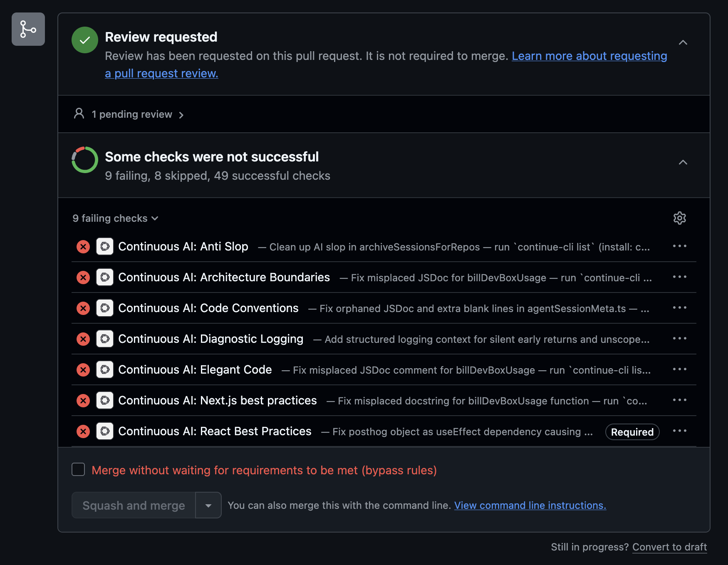
Task: Open the Squash and merge options dropdown
Action: coord(208,505)
